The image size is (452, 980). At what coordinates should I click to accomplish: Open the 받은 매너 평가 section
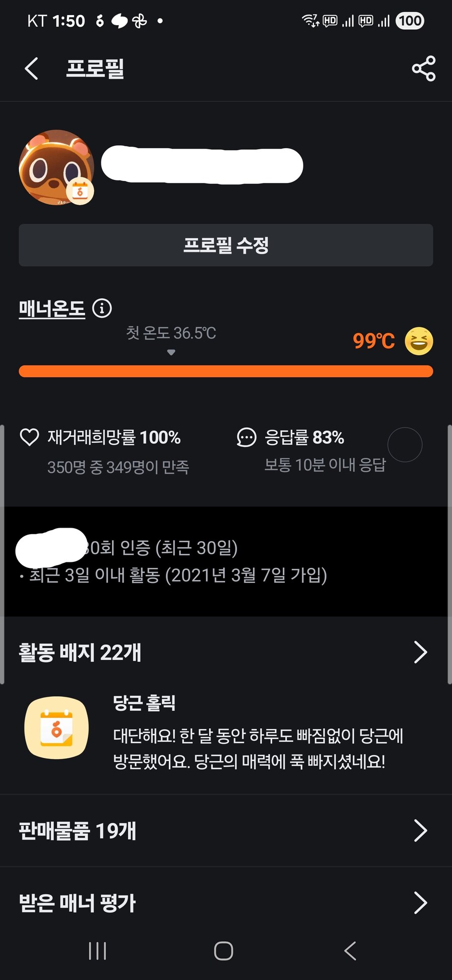pos(78,903)
